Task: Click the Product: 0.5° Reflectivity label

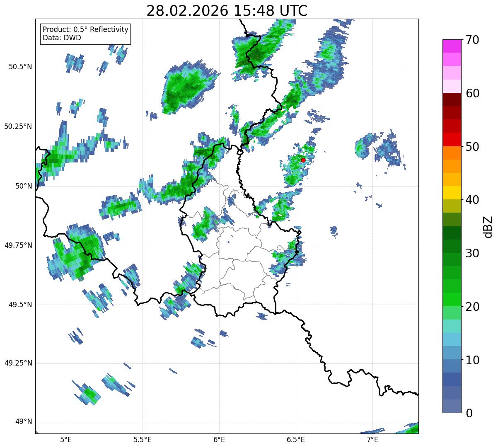Action: tap(85, 29)
